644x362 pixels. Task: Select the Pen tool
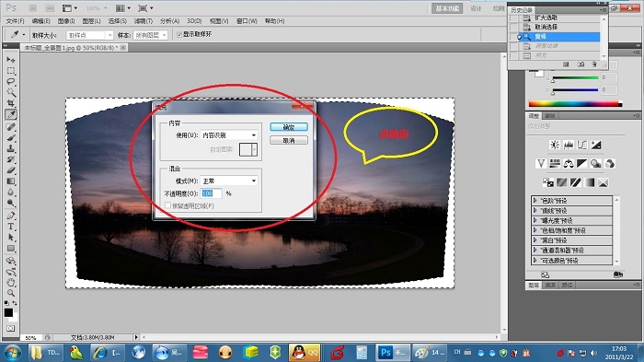pos(11,216)
